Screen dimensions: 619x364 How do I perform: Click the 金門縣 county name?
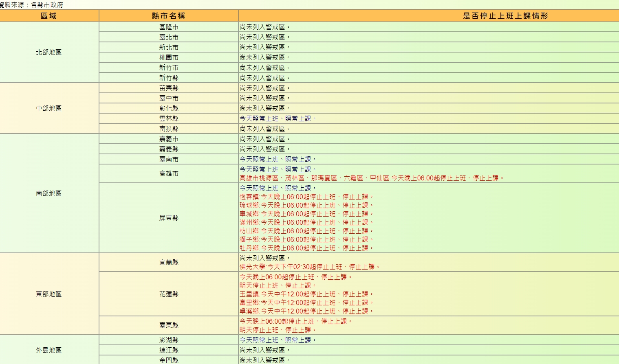point(169,360)
